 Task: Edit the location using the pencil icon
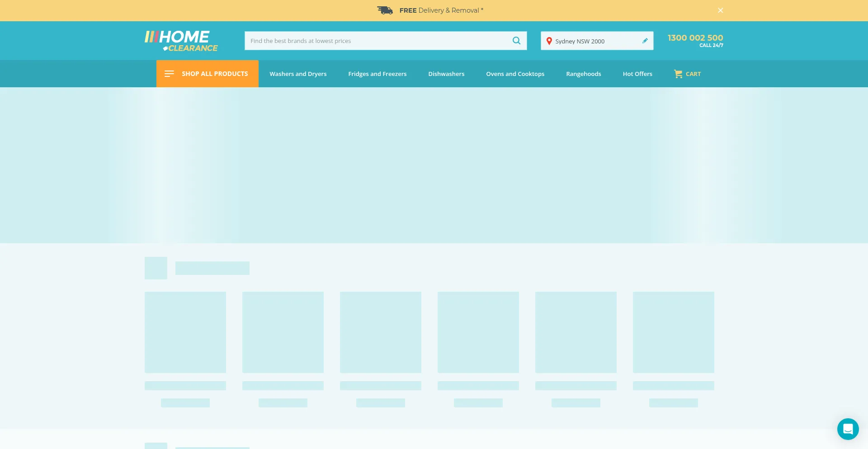645,41
